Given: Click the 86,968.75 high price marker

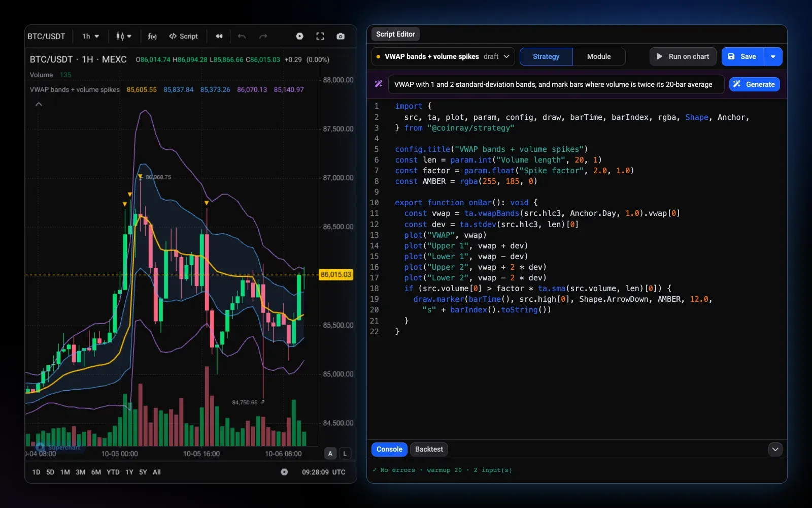Looking at the screenshot, I should coord(158,177).
